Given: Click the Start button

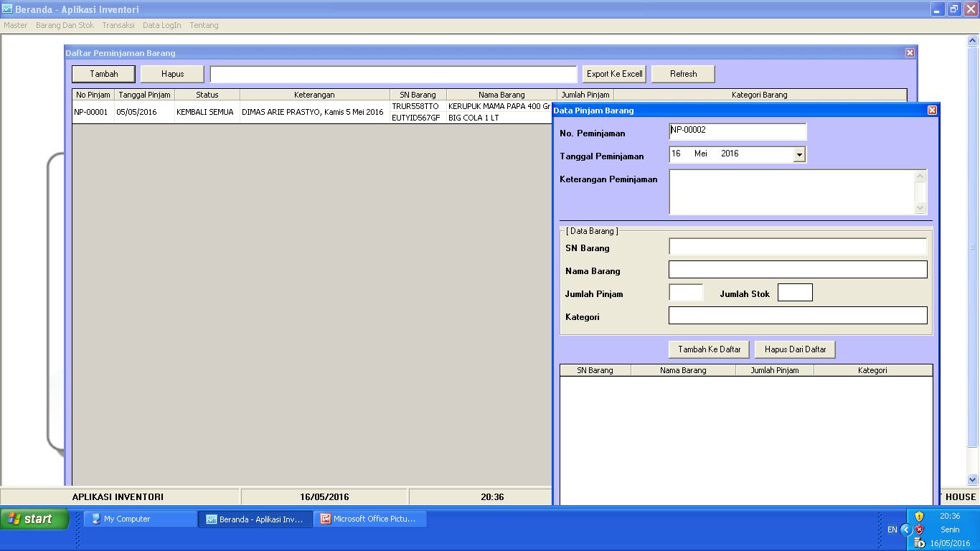Looking at the screenshot, I should click(33, 518).
